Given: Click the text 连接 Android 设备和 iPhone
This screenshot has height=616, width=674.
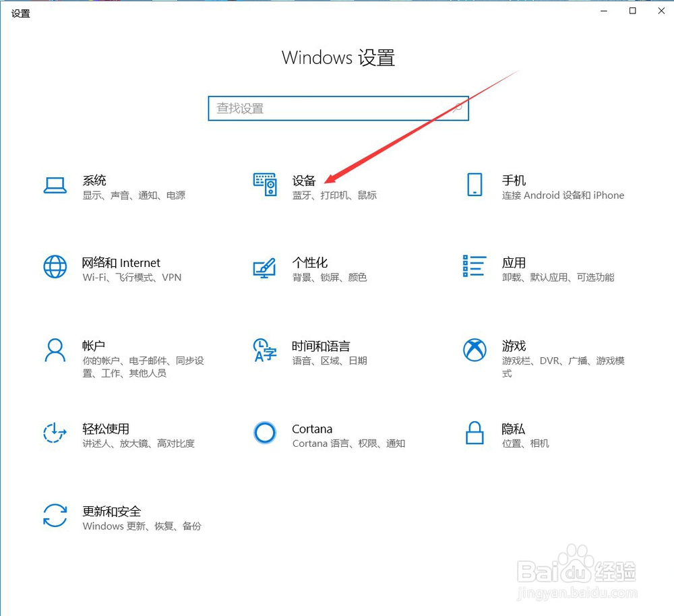Looking at the screenshot, I should (563, 195).
